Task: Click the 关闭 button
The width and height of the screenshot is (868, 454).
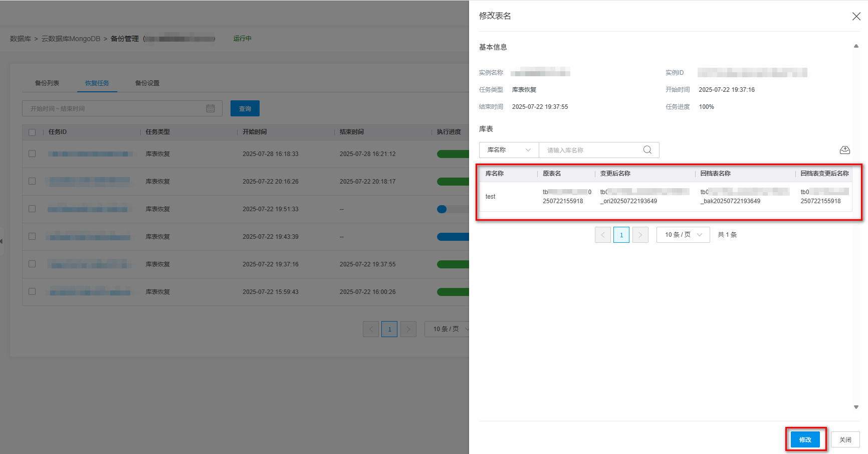Action: coord(845,439)
